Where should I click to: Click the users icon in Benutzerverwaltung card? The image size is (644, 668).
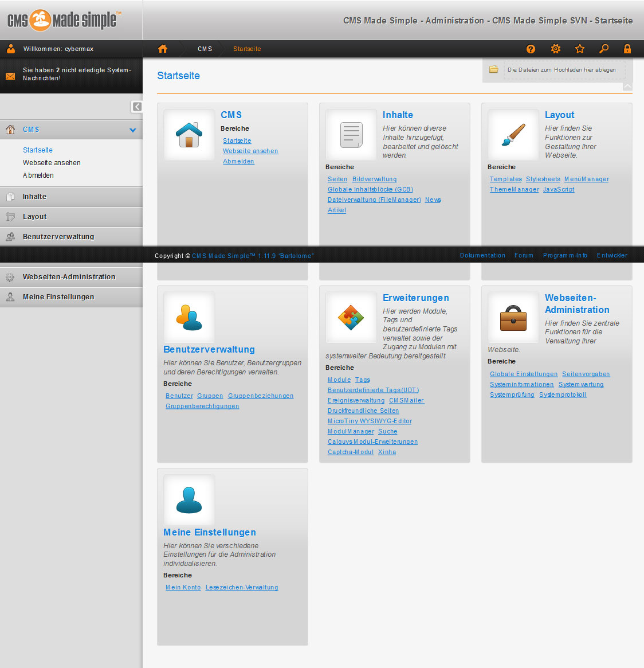point(189,318)
